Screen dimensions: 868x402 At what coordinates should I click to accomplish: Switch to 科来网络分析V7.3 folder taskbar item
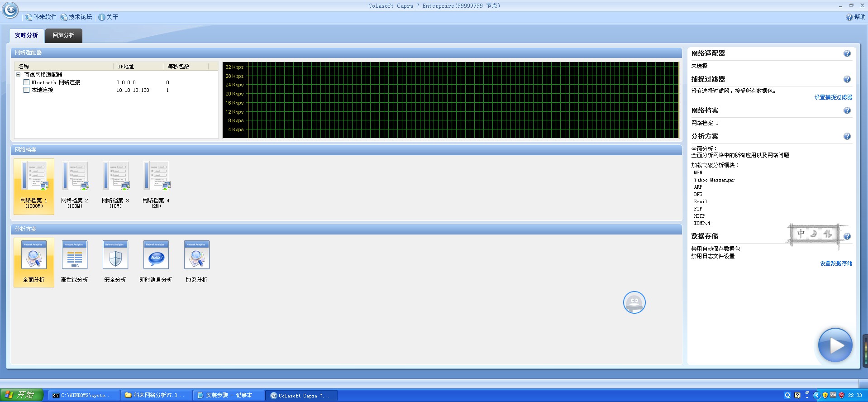157,395
